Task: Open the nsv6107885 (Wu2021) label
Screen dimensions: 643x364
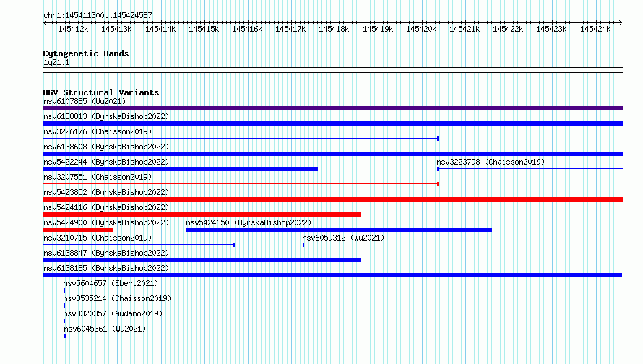Action: coord(85,101)
